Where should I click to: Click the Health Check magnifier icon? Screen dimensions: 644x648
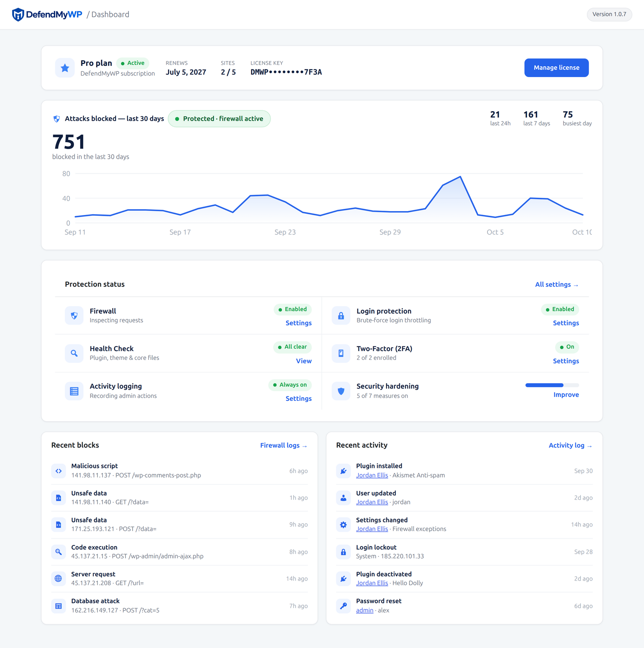pyautogui.click(x=74, y=353)
